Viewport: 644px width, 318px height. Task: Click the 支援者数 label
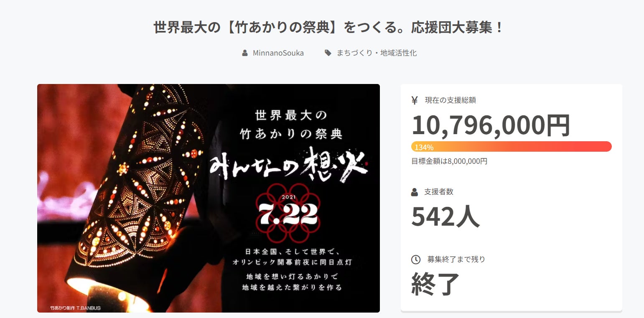coord(439,192)
